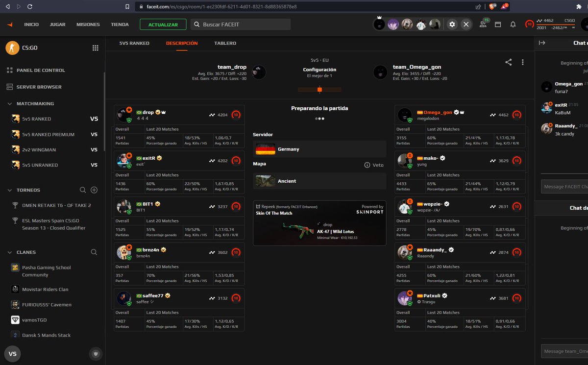Click the level 10 badge in the top bar
588x365 pixels.
pos(529,24)
